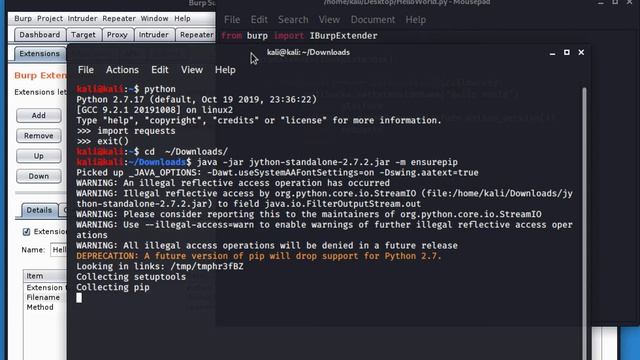Click the Remove extension button

click(39, 136)
